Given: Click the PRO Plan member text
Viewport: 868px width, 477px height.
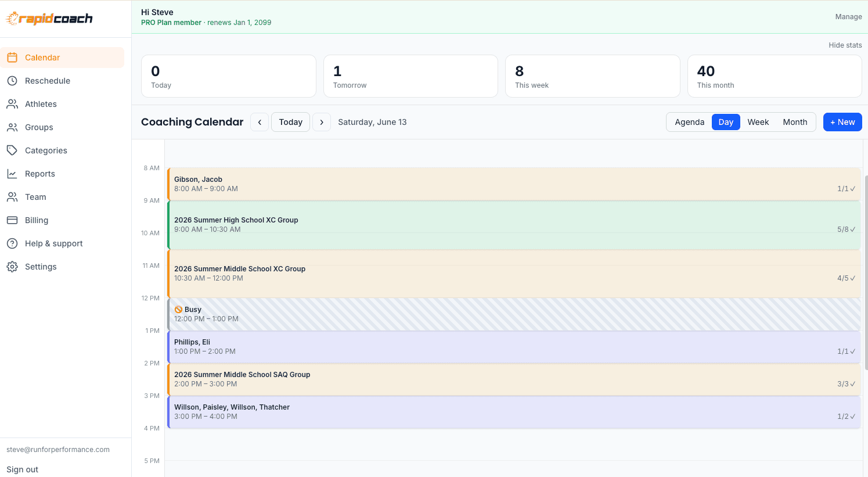Looking at the screenshot, I should tap(171, 23).
